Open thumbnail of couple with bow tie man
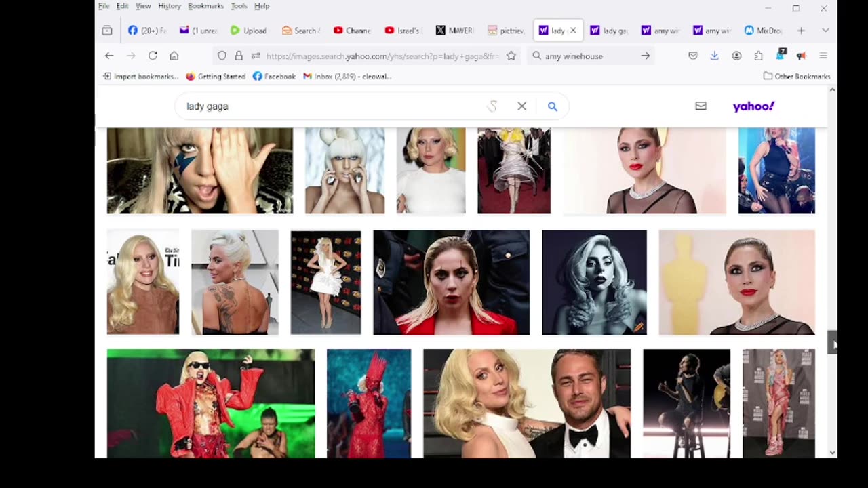Viewport: 868px width, 488px height. coord(527,403)
